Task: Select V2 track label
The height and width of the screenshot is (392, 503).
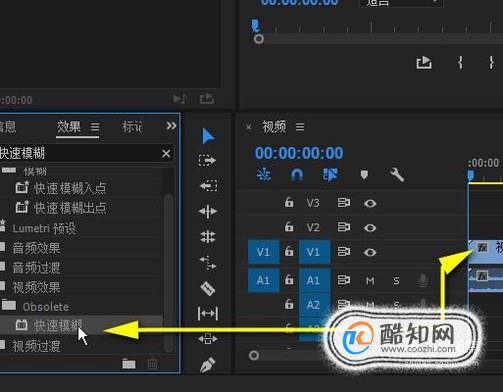Action: (x=313, y=228)
